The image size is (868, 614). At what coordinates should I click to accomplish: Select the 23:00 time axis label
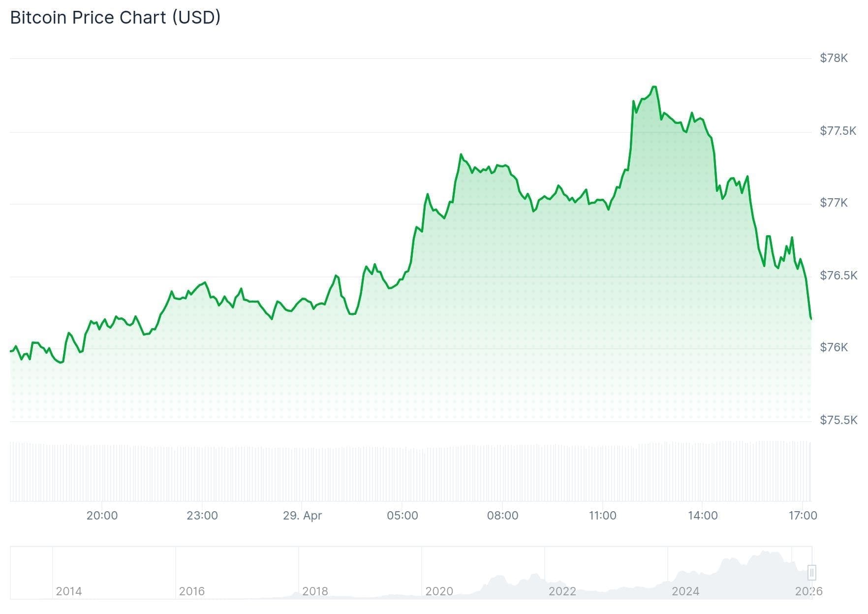click(x=202, y=516)
